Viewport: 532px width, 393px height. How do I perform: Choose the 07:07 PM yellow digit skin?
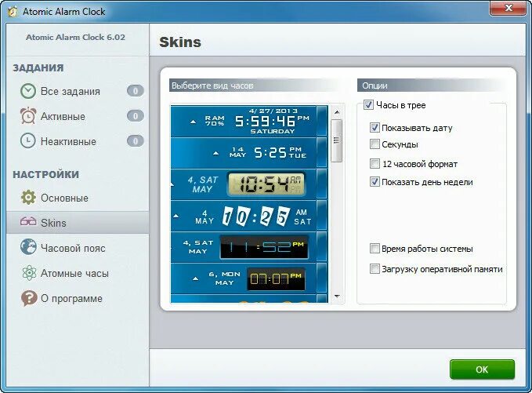click(x=249, y=278)
